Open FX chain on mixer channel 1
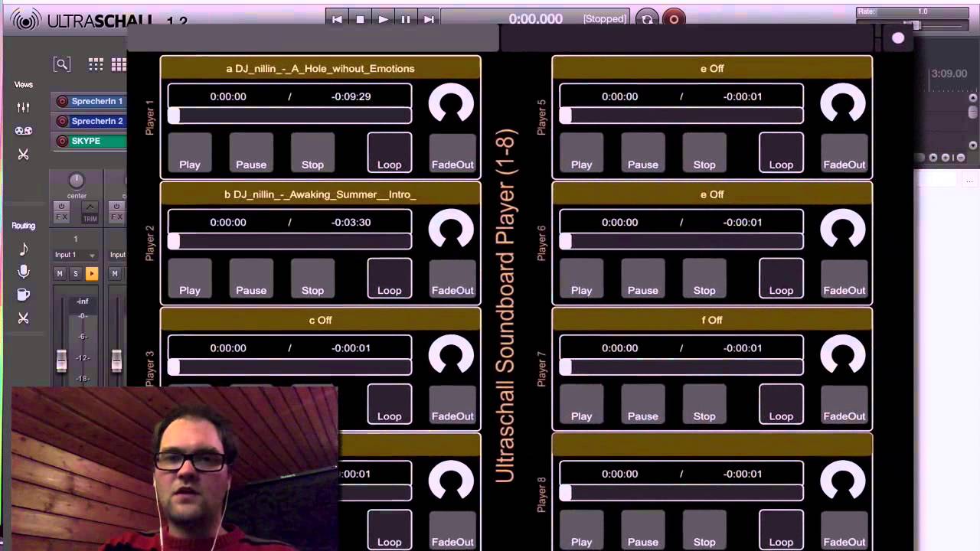The height and width of the screenshot is (551, 980). [x=61, y=217]
